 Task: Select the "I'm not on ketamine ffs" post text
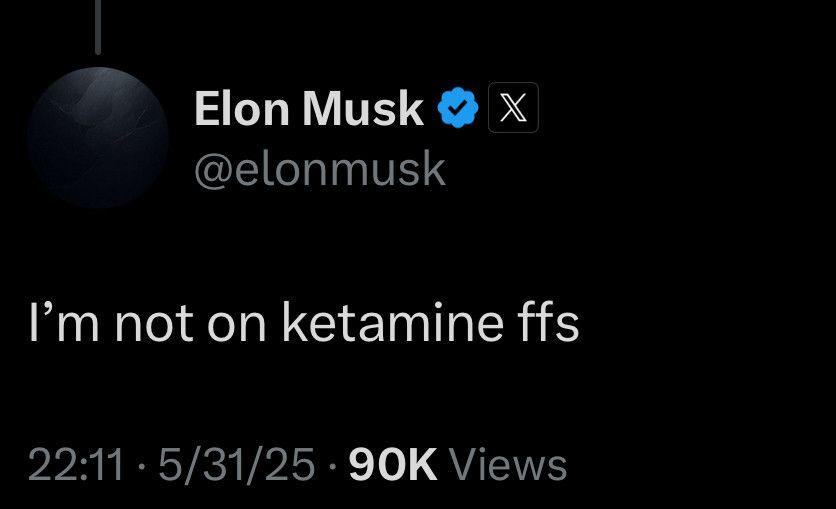(x=304, y=322)
